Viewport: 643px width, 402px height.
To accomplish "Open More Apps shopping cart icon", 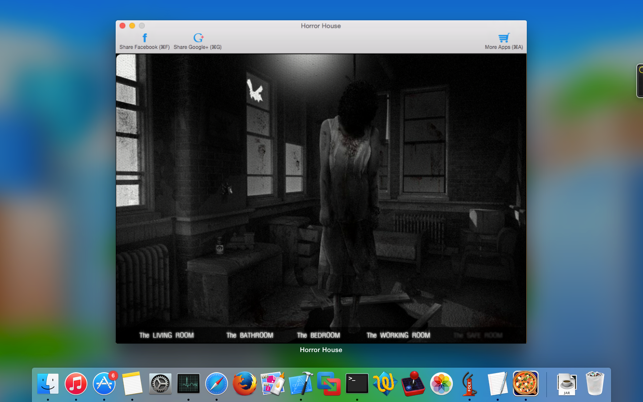I will 504,38.
